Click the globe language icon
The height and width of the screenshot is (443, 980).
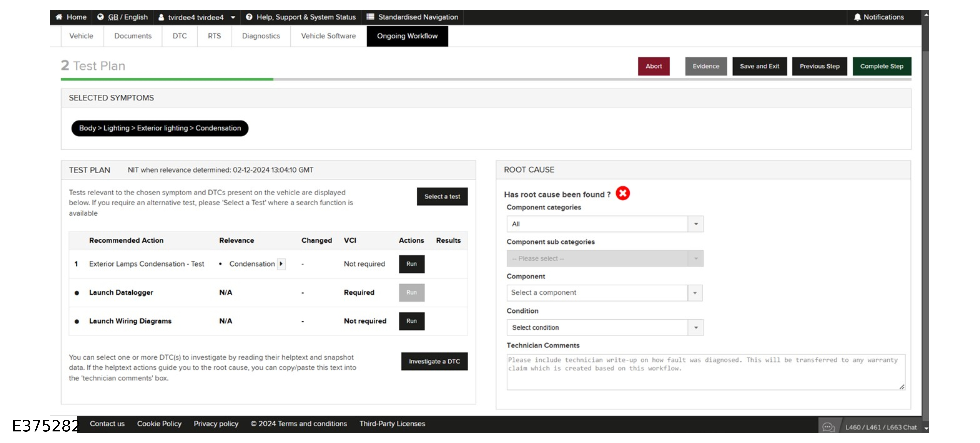(x=100, y=17)
